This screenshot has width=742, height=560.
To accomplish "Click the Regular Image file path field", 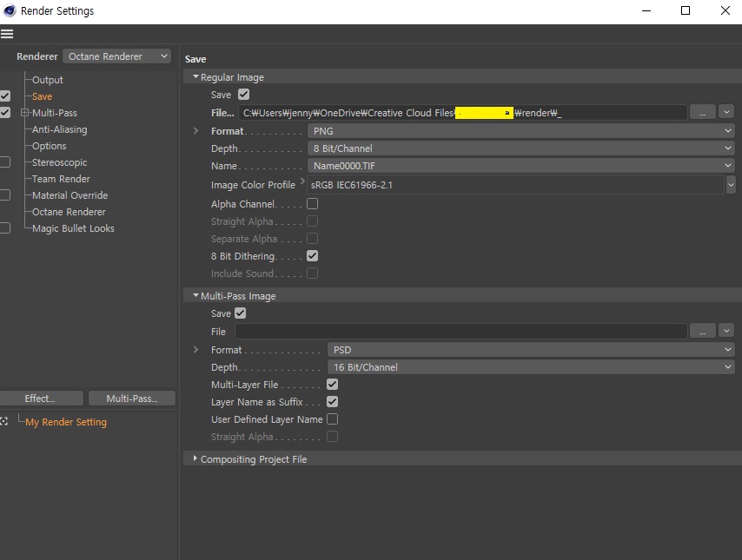I will click(x=462, y=113).
